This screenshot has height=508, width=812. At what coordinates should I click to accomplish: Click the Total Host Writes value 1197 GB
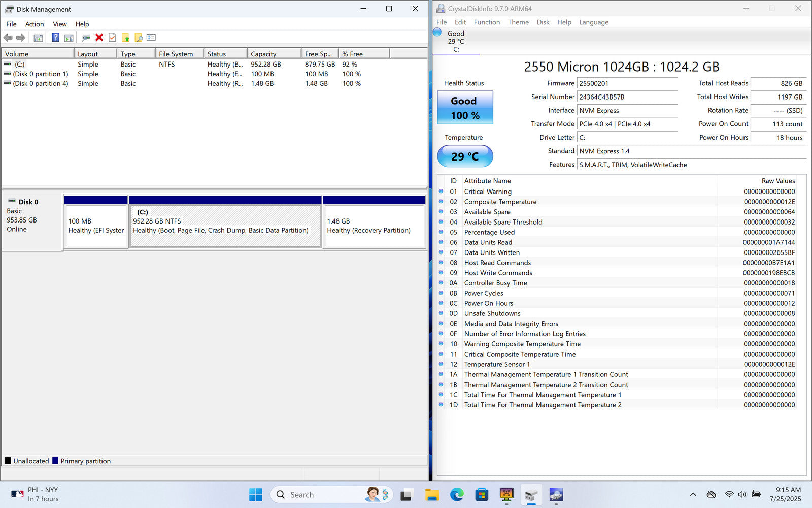pyautogui.click(x=779, y=97)
